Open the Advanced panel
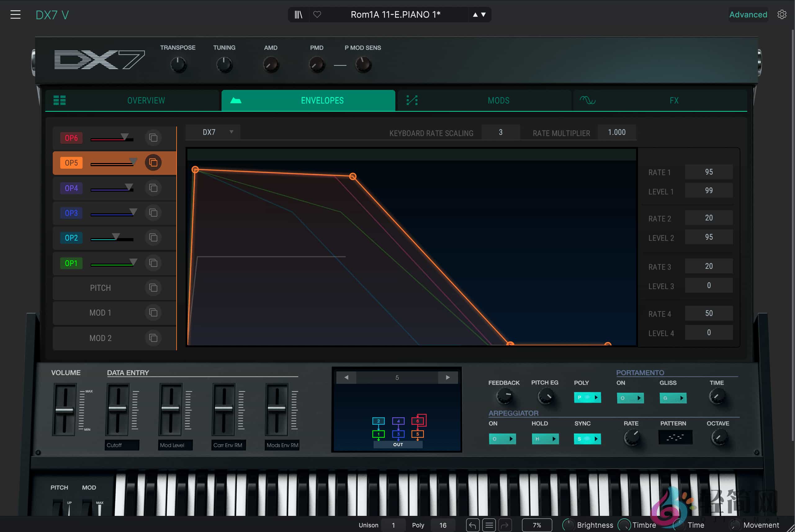795x532 pixels. 748,14
